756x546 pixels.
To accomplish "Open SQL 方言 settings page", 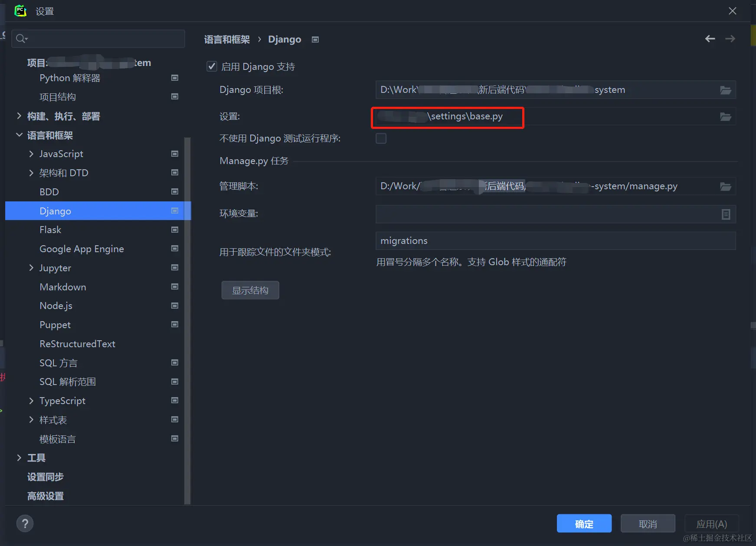I will coord(59,363).
